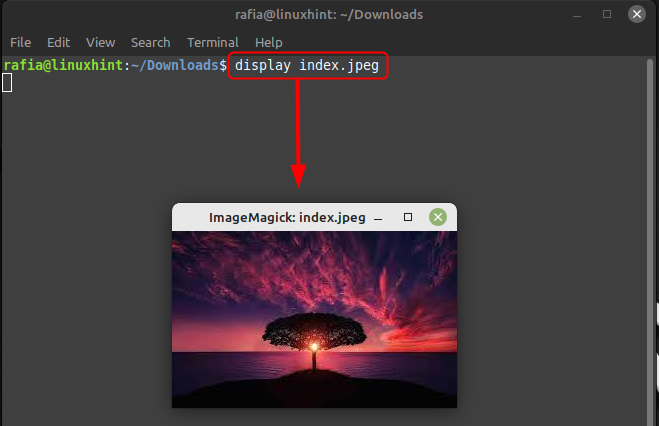Click the rafia@linuxhint terminal title bar

pos(329,15)
